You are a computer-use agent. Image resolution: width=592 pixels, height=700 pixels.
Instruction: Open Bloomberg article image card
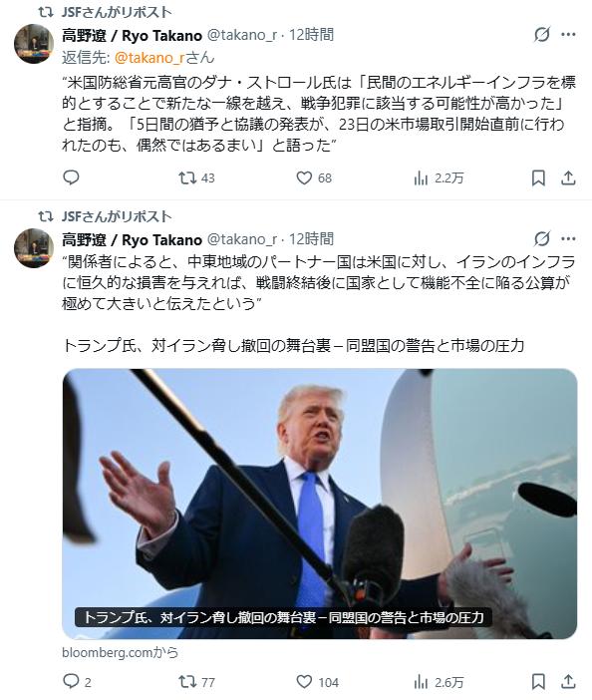click(320, 504)
